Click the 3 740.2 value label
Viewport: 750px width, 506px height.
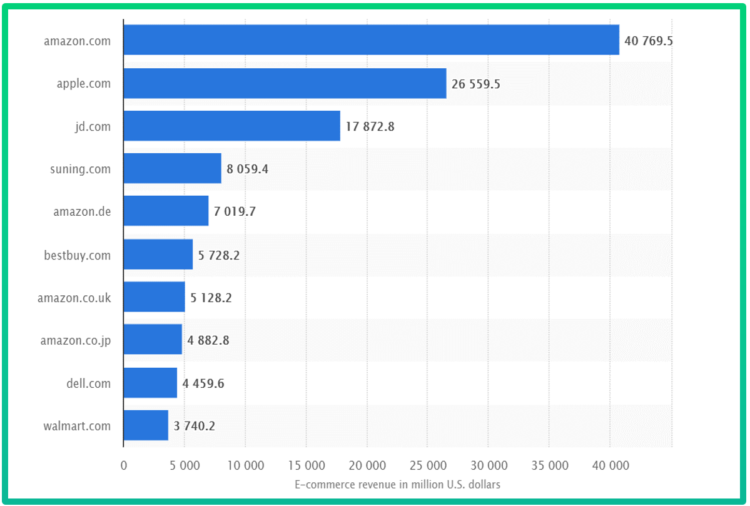(x=194, y=426)
